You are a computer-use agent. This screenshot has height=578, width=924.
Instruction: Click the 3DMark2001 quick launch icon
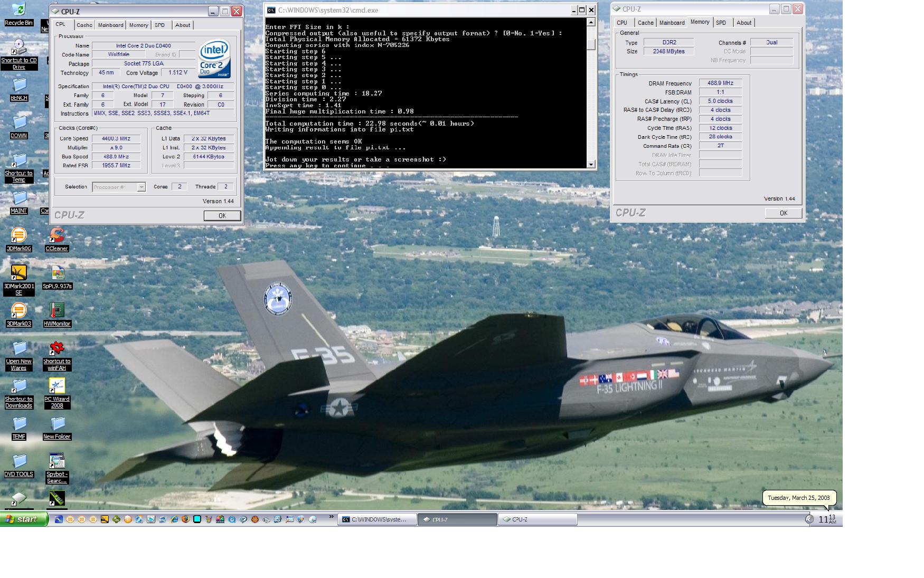point(105,519)
